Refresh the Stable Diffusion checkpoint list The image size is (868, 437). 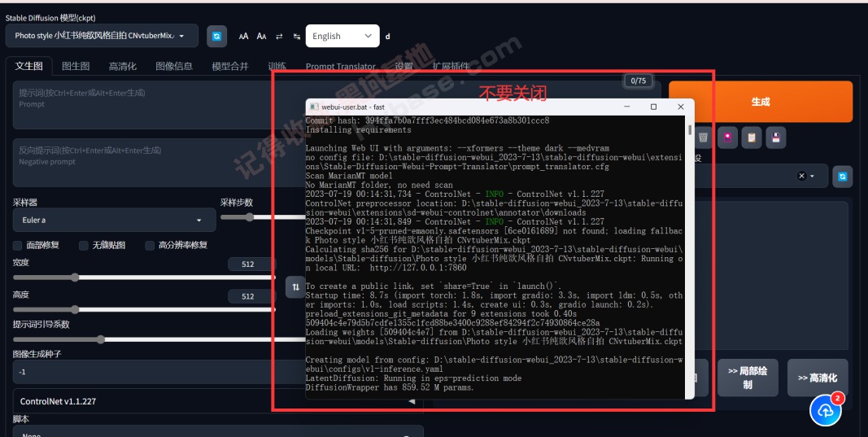(x=217, y=36)
